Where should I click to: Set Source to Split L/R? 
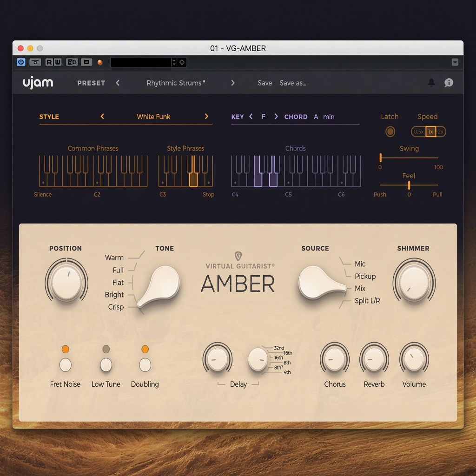[367, 301]
